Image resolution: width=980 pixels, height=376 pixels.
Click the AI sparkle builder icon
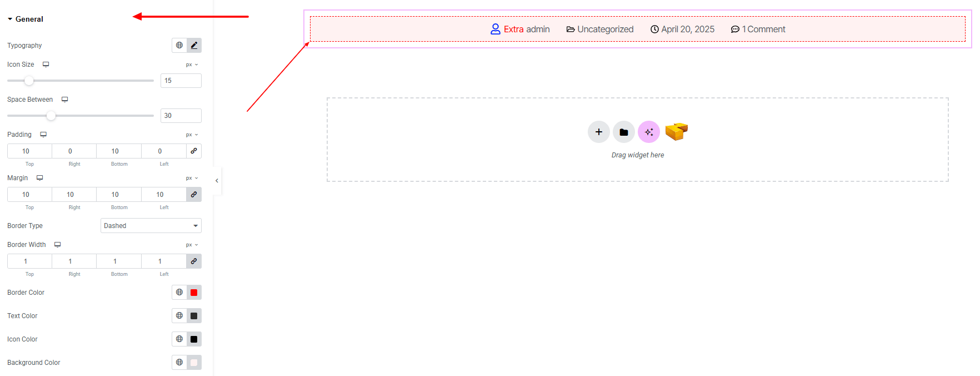click(x=648, y=132)
